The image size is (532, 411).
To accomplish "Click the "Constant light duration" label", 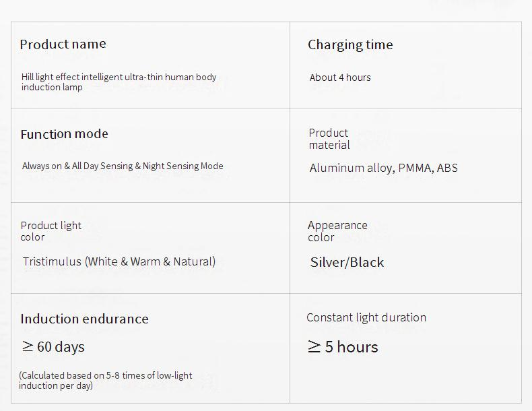I will 366,318.
